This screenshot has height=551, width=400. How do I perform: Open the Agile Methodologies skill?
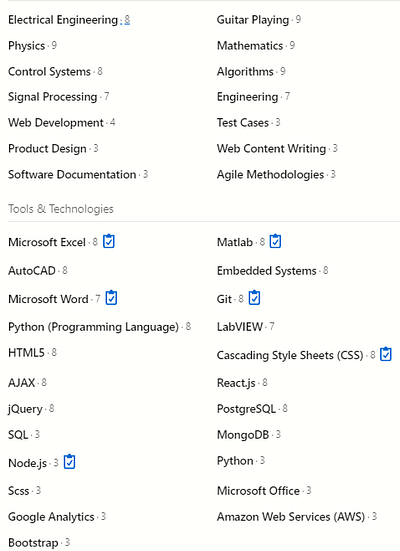(270, 174)
